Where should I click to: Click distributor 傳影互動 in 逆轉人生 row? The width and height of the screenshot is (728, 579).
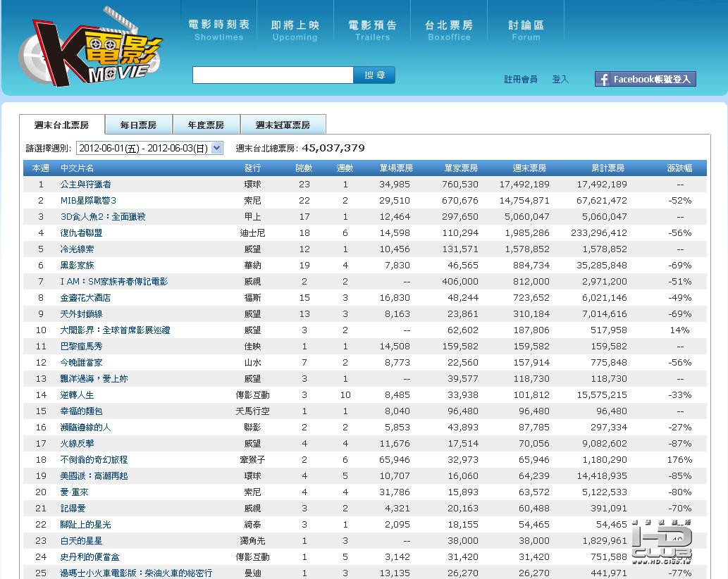pos(252,395)
